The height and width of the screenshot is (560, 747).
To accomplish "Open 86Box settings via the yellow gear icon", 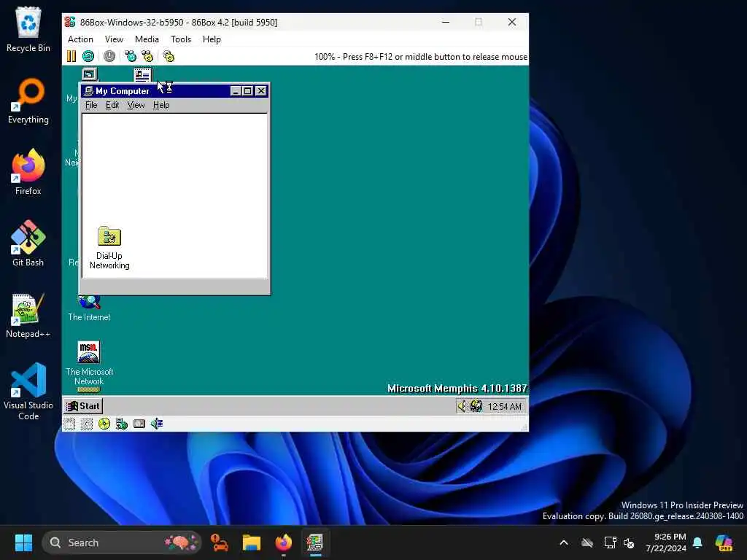I will point(169,56).
